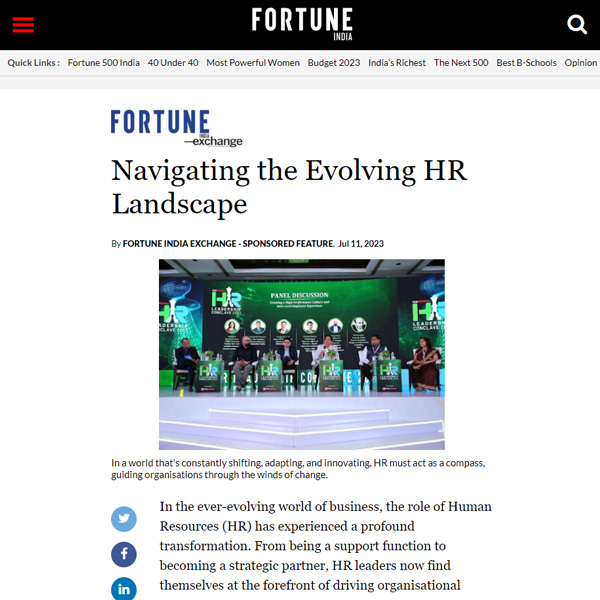
Task: Click the search magnifier icon
Action: (x=577, y=24)
